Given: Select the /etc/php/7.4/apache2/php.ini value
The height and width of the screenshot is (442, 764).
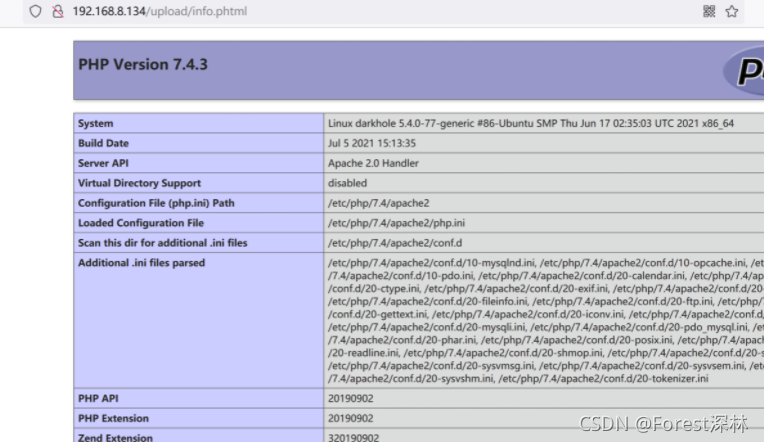Looking at the screenshot, I should (x=396, y=223).
